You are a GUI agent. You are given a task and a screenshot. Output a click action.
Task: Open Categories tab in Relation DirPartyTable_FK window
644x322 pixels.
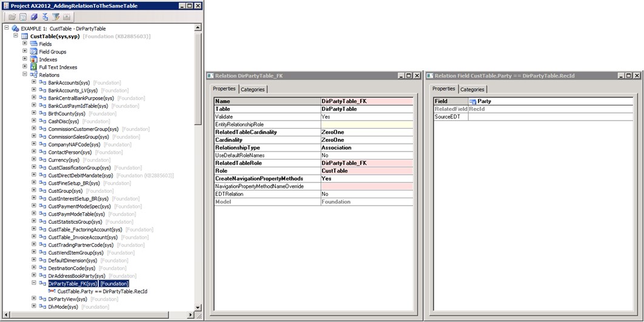(x=253, y=89)
